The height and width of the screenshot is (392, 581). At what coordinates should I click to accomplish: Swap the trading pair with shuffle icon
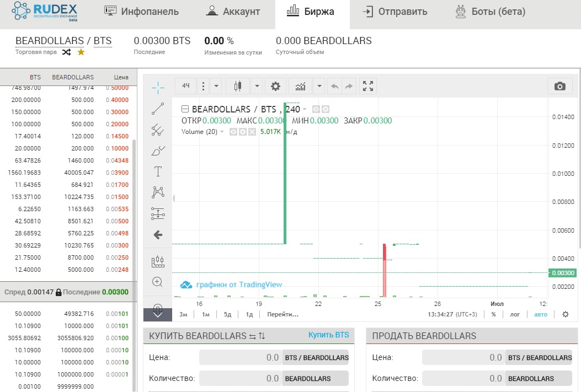(x=66, y=52)
